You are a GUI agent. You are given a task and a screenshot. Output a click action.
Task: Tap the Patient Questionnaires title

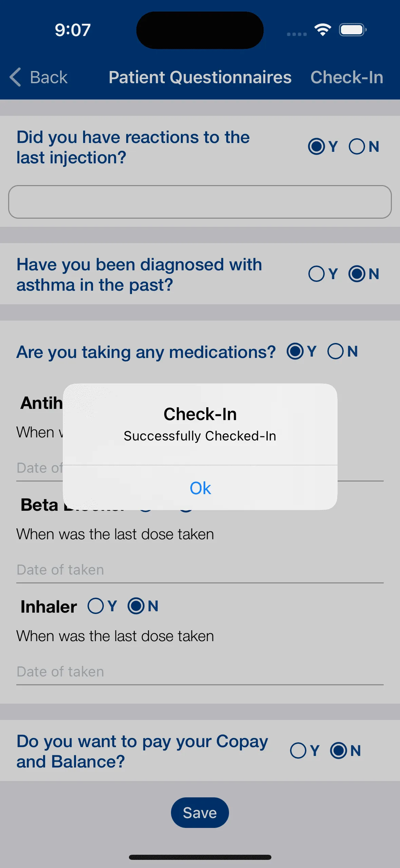(x=200, y=77)
